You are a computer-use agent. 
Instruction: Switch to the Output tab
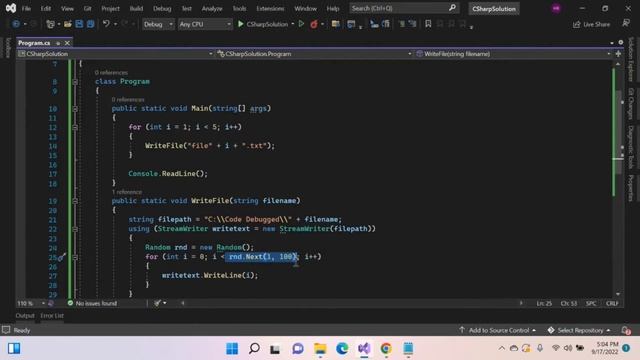click(25, 316)
